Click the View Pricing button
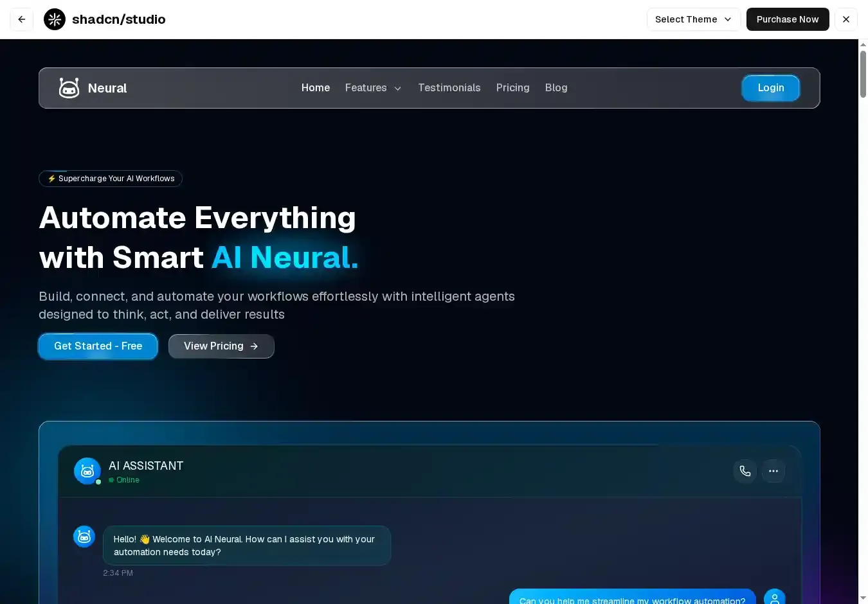 tap(221, 346)
